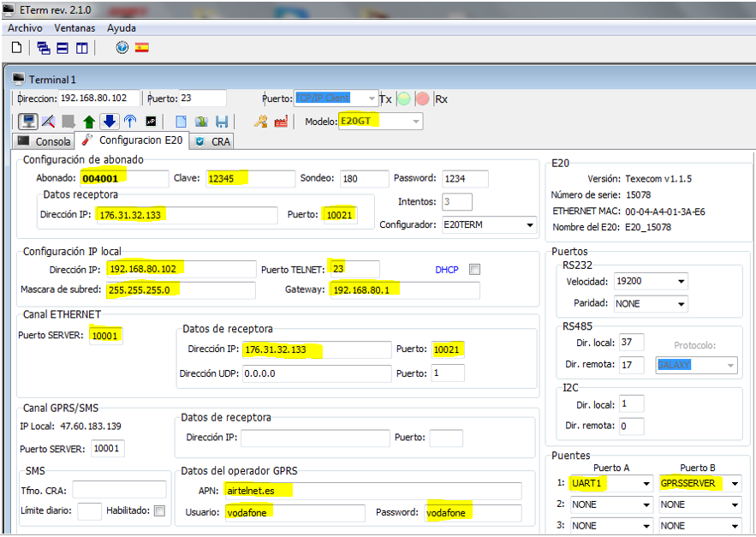Viewport: 756px width, 537px height.
Task: Click the open file folder arrow icon
Action: point(201,121)
